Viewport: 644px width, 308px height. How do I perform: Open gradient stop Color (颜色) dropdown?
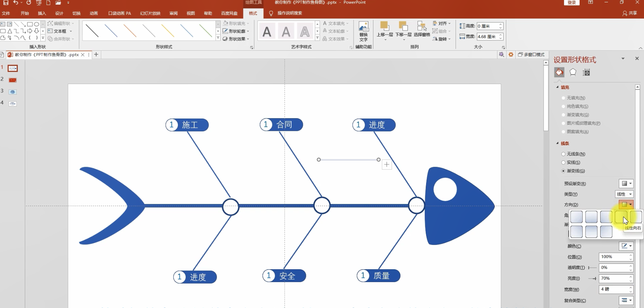coord(626,246)
